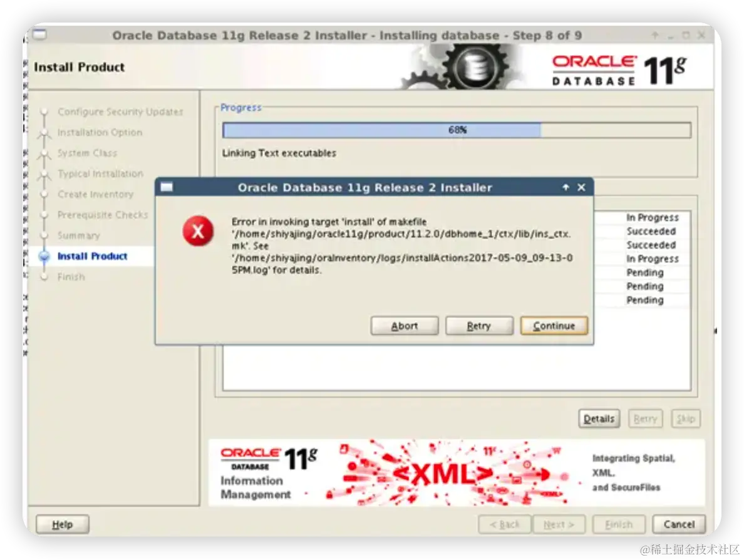Click the error dialog roll-up arrow icon

click(x=566, y=187)
